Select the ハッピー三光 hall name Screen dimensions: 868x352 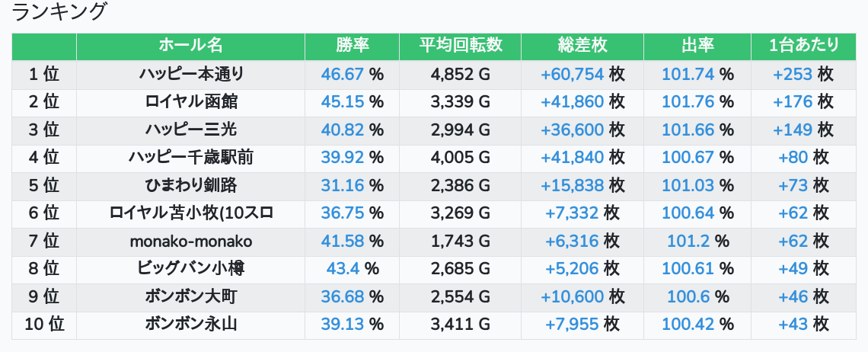191,130
